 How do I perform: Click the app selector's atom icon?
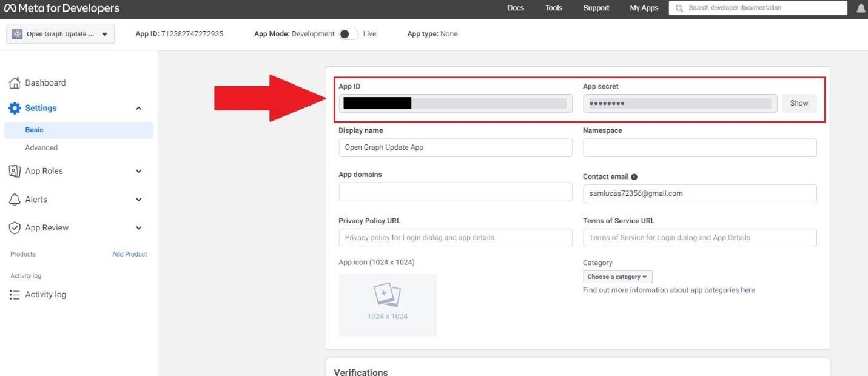(17, 34)
